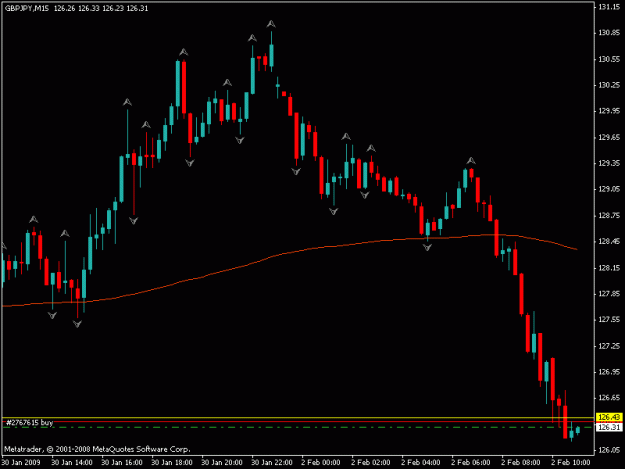625x469 pixels.
Task: Select the #2767615 buy order label
Action: pyautogui.click(x=29, y=423)
